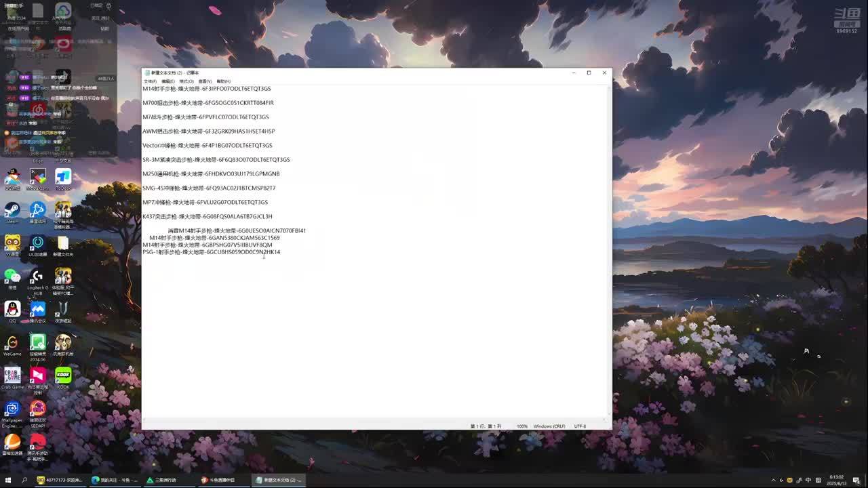Screen dimensions: 868x488
Task: Launch the YY语音 desktop icon
Action: 12,245
